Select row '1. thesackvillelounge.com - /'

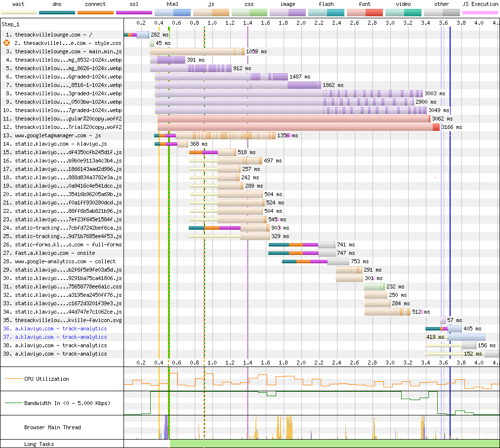tap(49, 35)
